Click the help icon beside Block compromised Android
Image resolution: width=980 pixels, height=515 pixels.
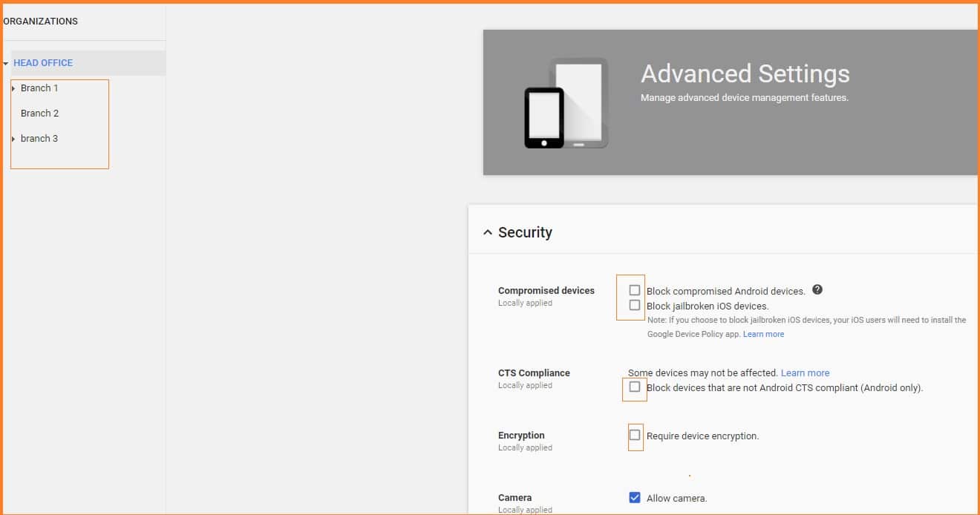[x=817, y=290]
